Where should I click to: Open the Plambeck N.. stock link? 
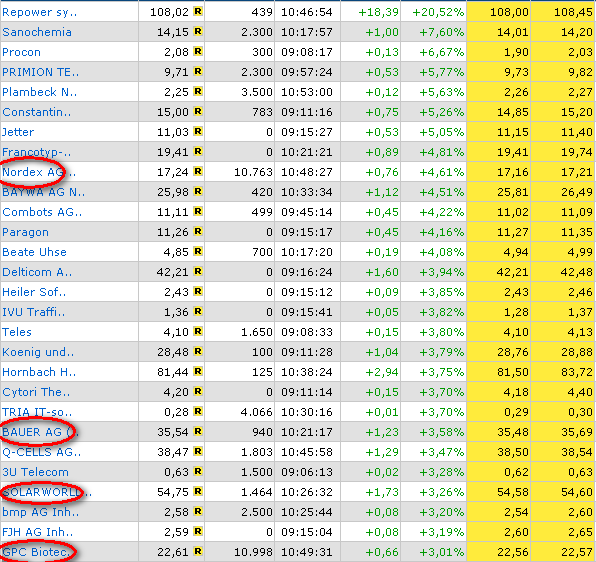pos(40,92)
